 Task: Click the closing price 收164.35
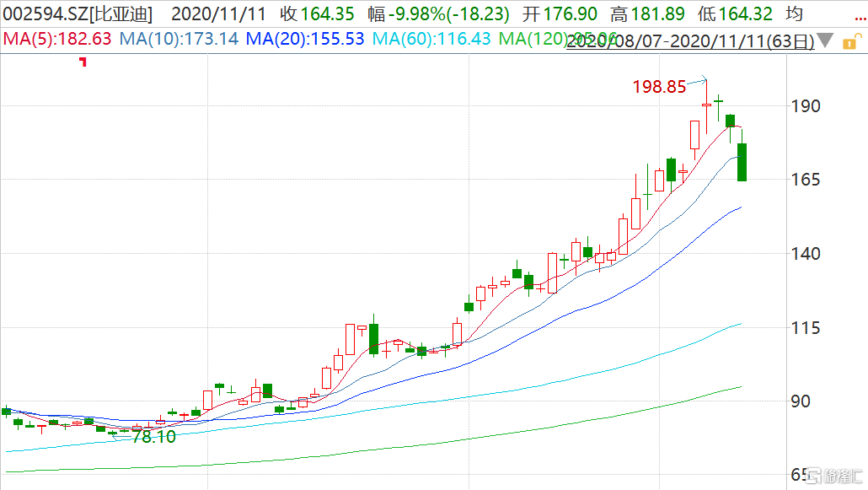[317, 13]
